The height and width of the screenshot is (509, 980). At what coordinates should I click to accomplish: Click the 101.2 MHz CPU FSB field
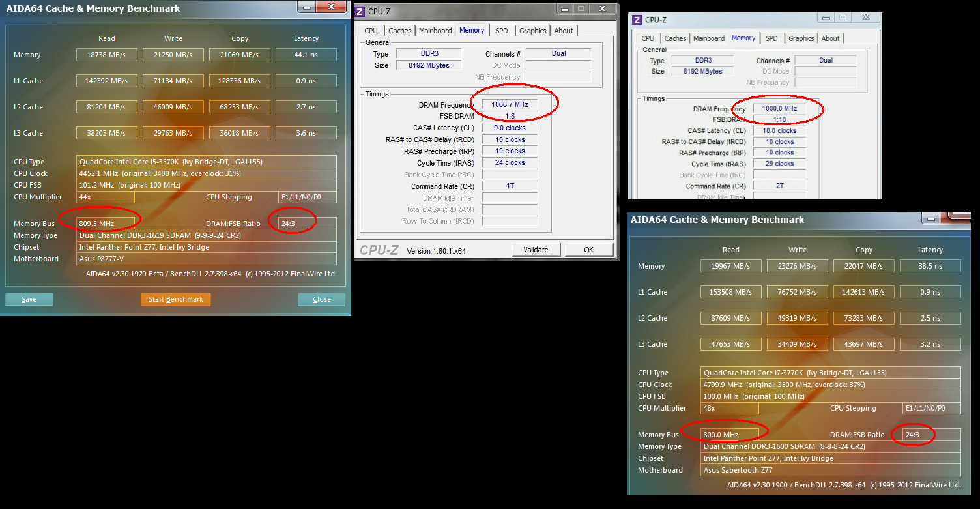[207, 185]
